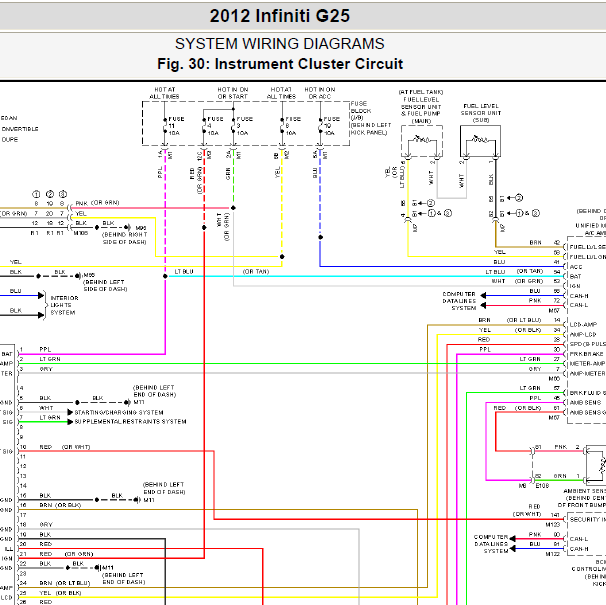The width and height of the screenshot is (606, 605).
Task: Click the yellow wire splice dot below fuse 8
Action: 282,257
